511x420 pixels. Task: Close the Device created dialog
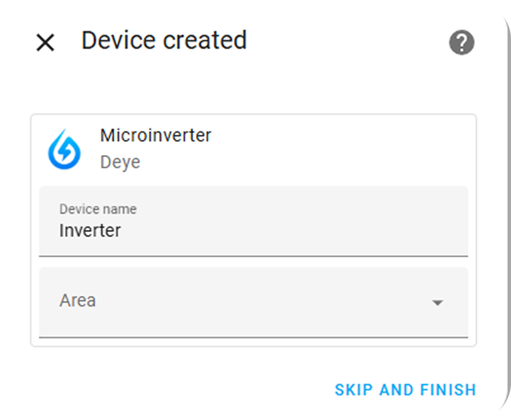point(45,43)
